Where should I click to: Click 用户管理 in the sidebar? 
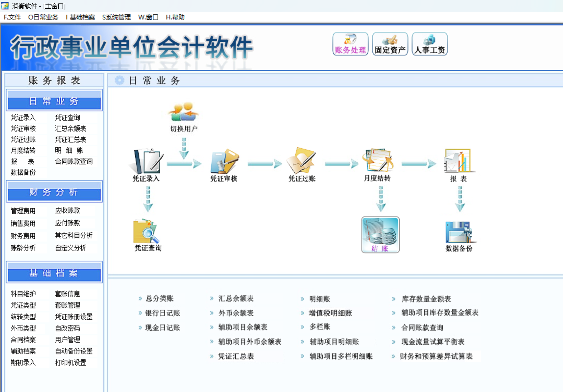67,340
